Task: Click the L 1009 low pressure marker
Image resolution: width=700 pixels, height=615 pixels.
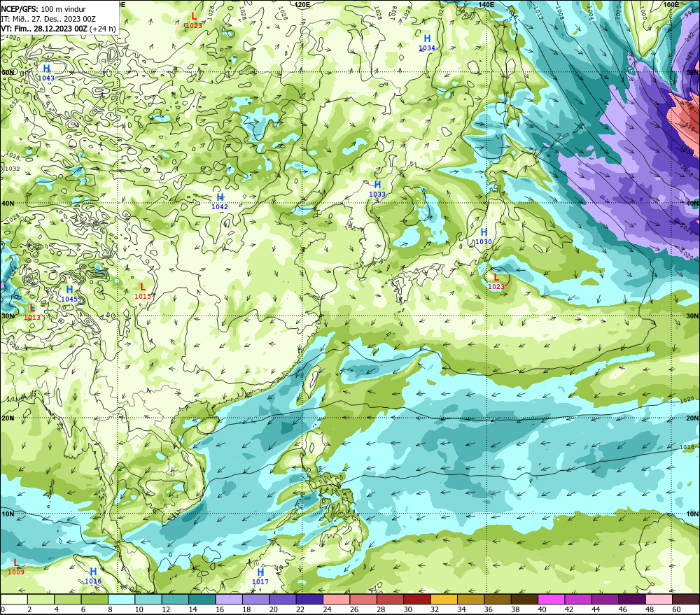Action: pyautogui.click(x=16, y=567)
